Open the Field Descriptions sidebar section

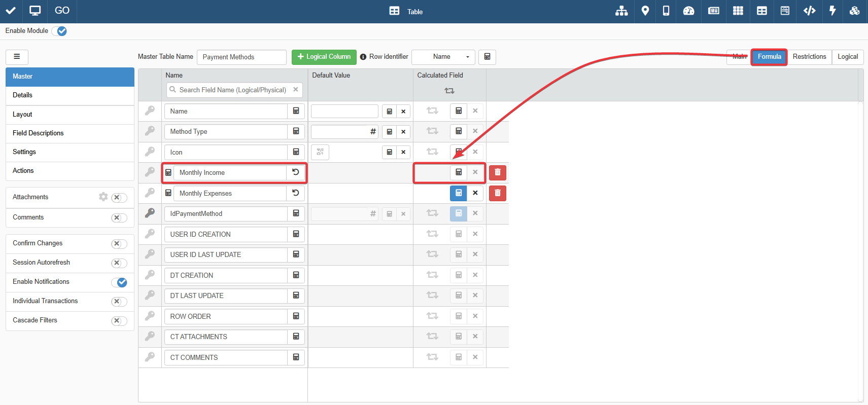click(x=70, y=133)
